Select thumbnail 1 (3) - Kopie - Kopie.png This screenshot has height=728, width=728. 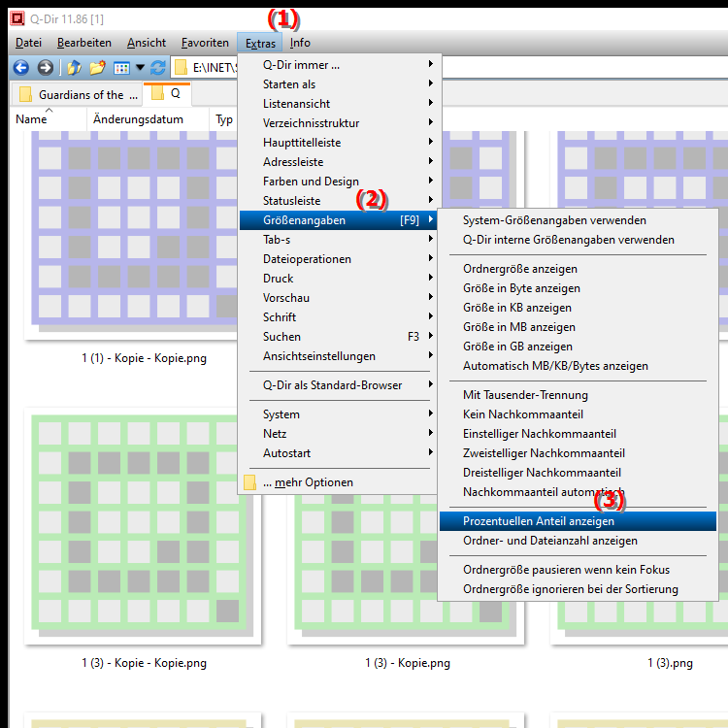[143, 526]
